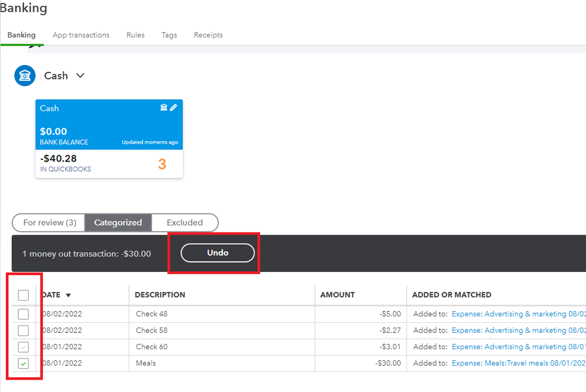The image size is (586, 392).
Task: Open the App transactions tab
Action: coord(81,35)
